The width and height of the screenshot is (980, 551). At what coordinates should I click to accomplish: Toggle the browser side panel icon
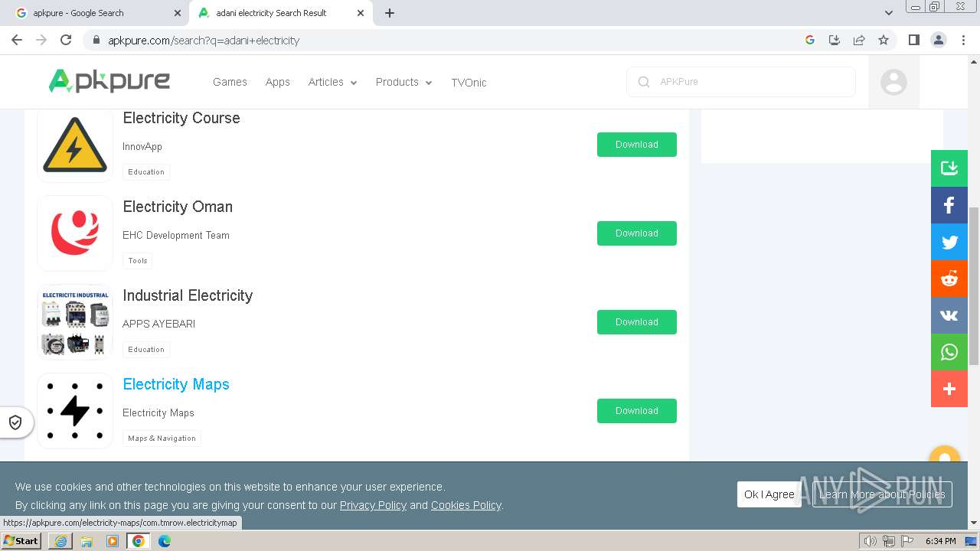[913, 40]
